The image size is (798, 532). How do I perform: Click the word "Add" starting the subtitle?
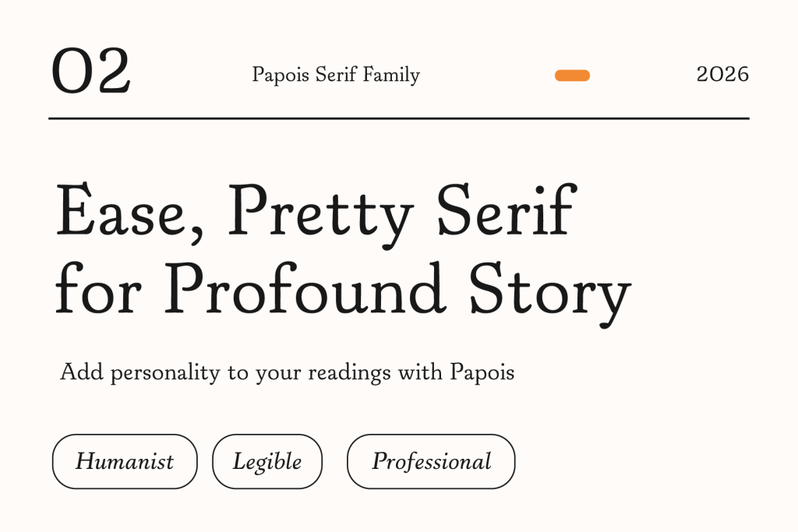click(x=81, y=372)
